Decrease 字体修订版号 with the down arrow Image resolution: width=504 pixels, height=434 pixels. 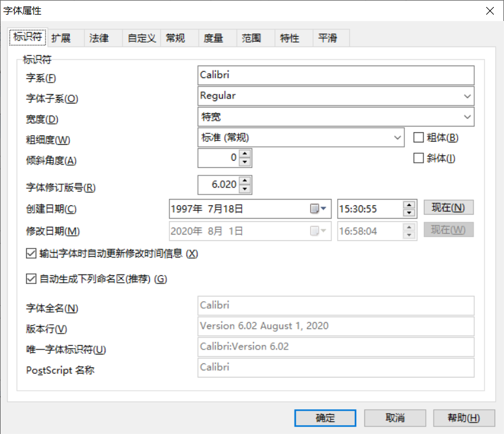(x=245, y=189)
